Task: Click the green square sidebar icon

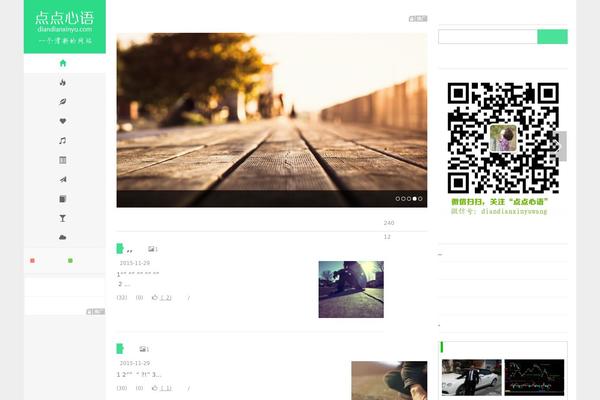Action: [70, 261]
